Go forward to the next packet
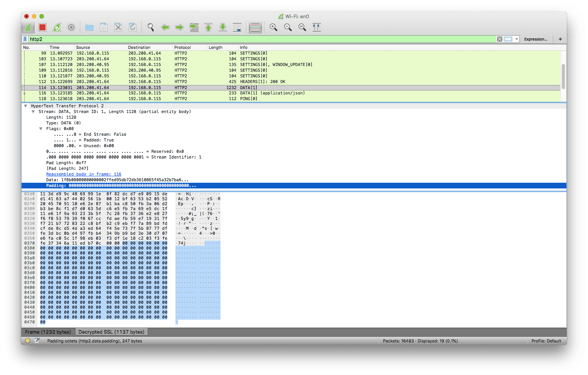588x375 pixels. (180, 27)
